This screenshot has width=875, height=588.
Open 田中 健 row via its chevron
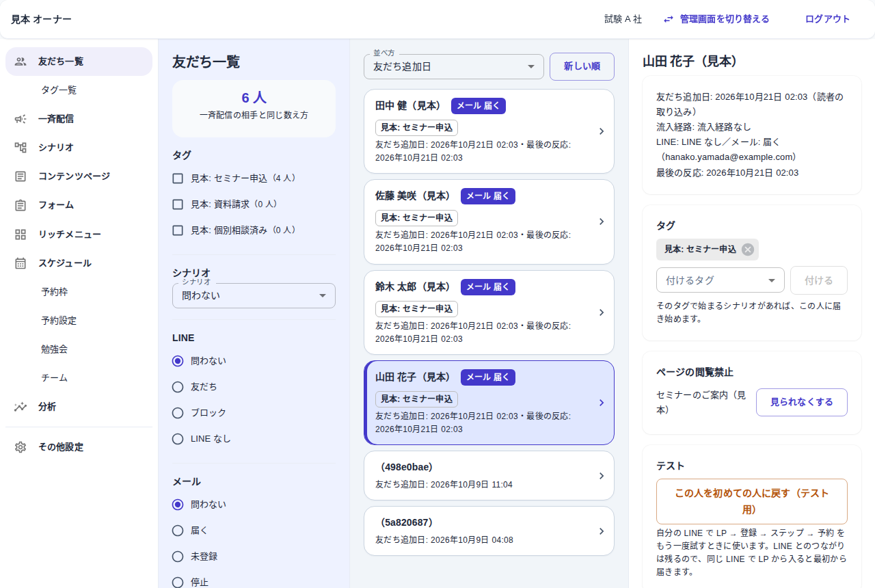pyautogui.click(x=602, y=131)
